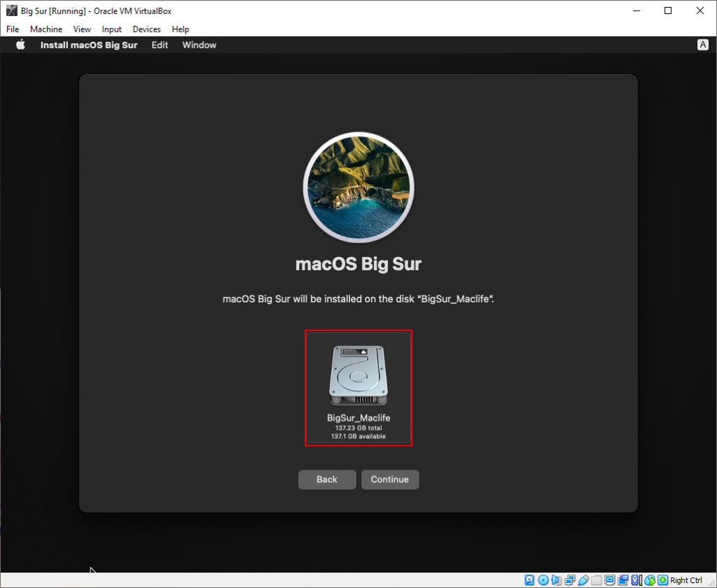
Task: Click the display status icon
Action: click(x=609, y=580)
